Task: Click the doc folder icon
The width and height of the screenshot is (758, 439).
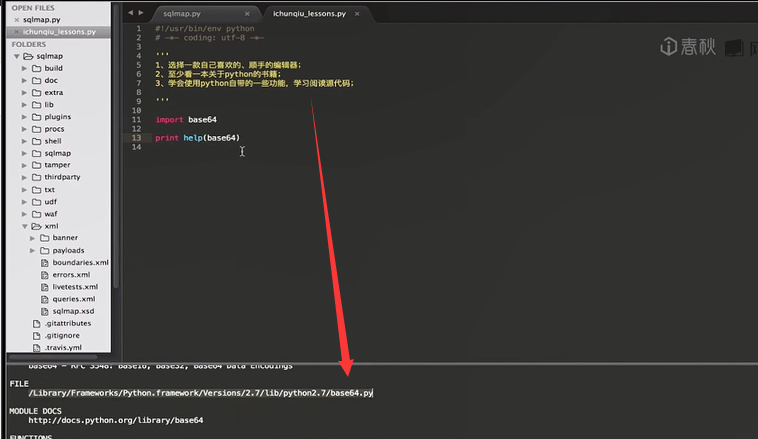Action: (36, 80)
